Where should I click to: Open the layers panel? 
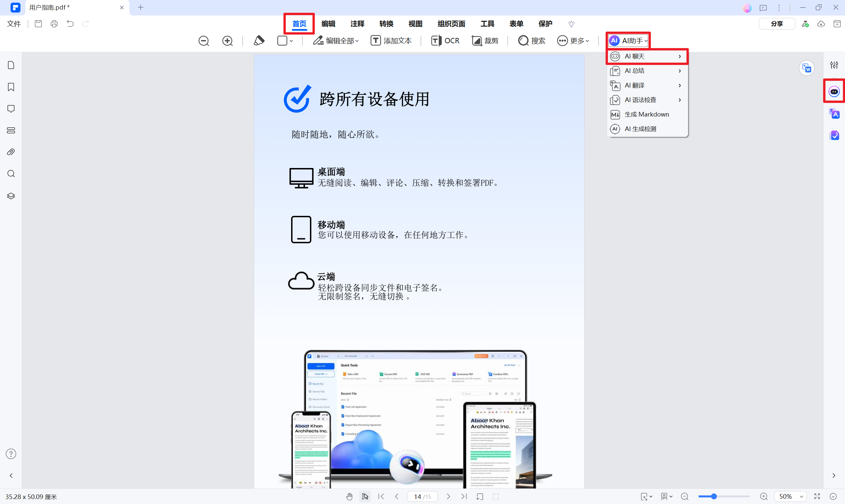pos(11,196)
